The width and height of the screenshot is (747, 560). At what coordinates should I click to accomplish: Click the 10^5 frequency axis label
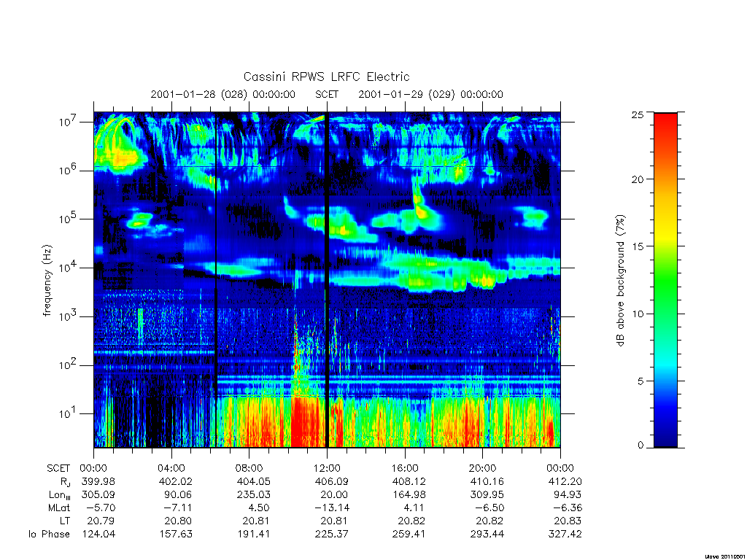(69, 219)
